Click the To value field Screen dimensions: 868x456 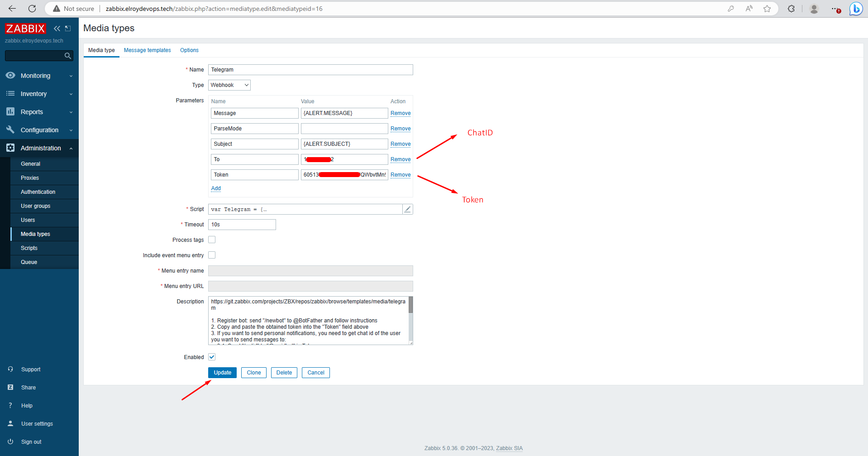344,159
